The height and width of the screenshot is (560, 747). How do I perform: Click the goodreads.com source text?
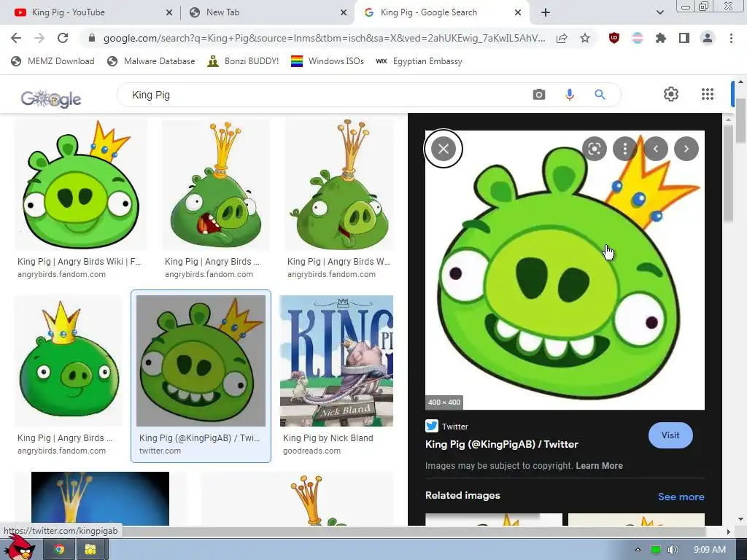(x=311, y=451)
